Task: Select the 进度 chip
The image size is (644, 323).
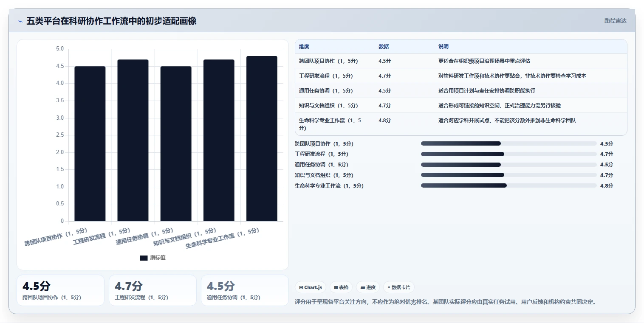Action: click(368, 287)
